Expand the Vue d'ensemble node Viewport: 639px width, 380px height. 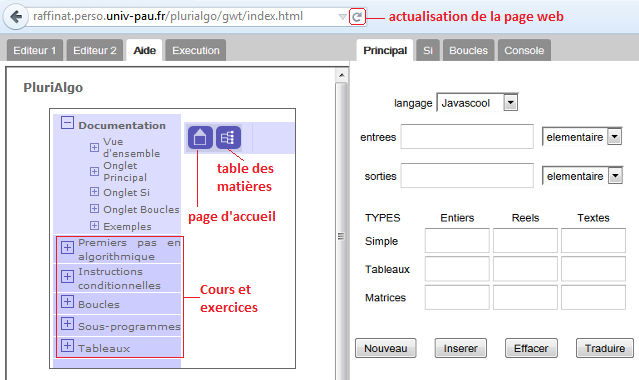point(94,147)
